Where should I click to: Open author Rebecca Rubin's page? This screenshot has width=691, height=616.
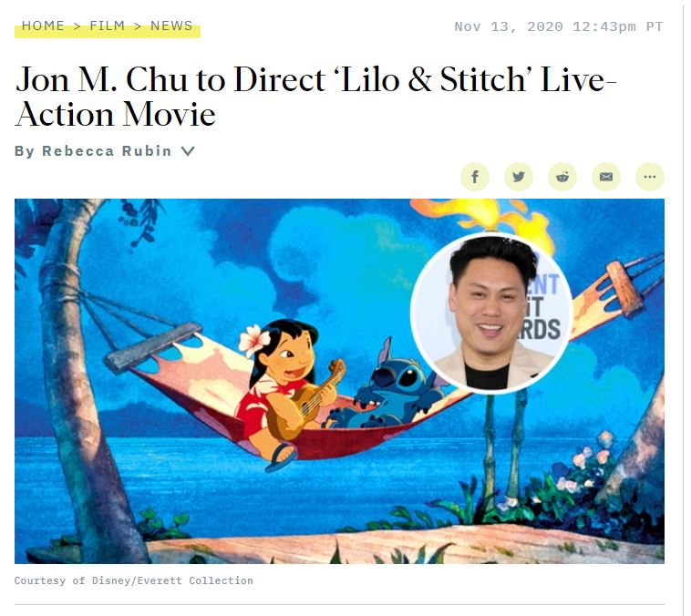coord(107,151)
